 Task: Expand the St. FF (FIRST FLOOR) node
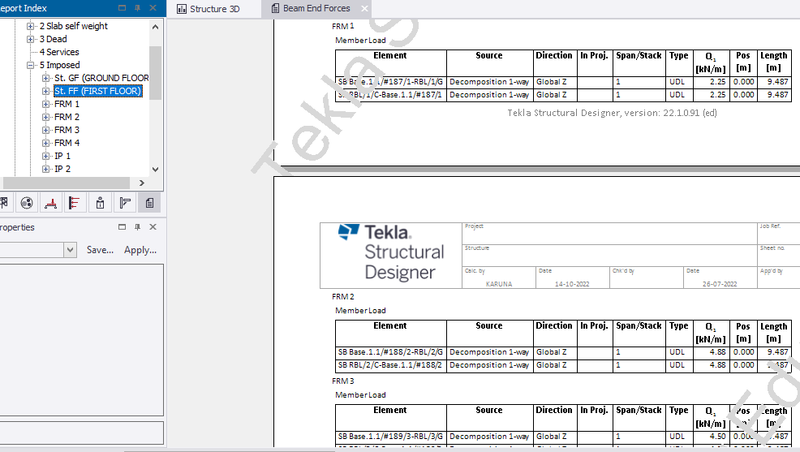pyautogui.click(x=46, y=91)
